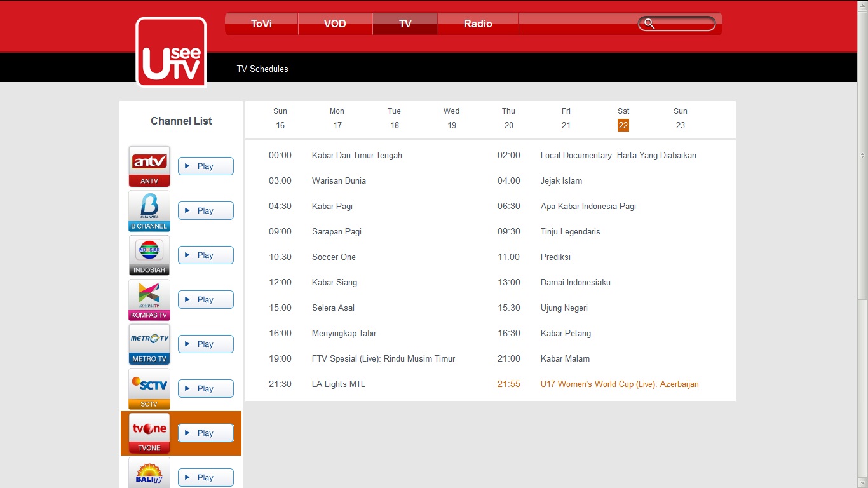Open the TV menu tab
868x488 pixels.
tap(405, 24)
